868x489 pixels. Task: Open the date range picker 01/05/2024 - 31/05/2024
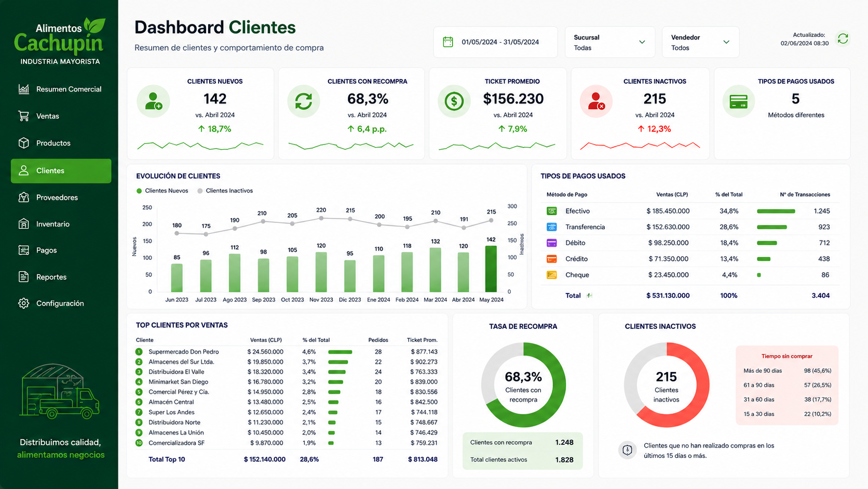click(495, 42)
